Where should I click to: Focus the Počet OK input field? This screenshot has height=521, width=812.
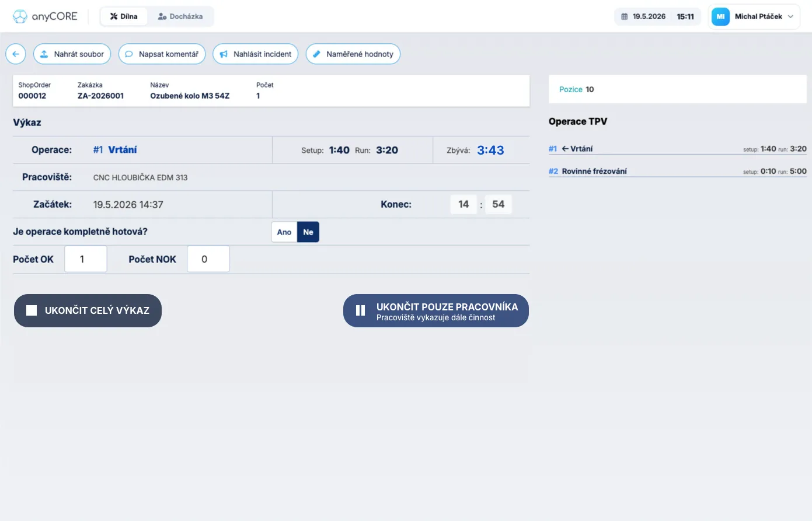86,259
